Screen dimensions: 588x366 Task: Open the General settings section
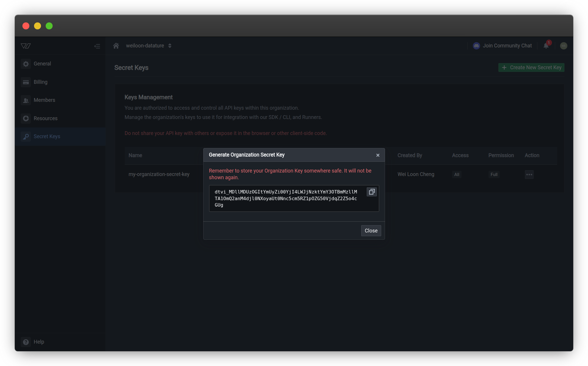click(x=42, y=64)
